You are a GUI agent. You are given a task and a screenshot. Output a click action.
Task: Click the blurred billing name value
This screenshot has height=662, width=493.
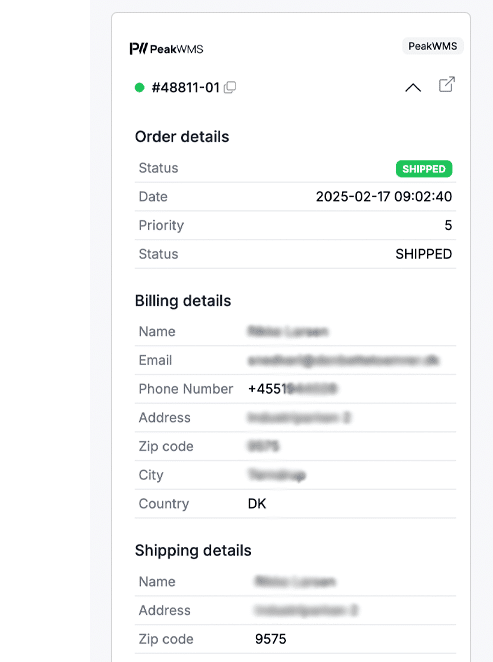coord(287,331)
